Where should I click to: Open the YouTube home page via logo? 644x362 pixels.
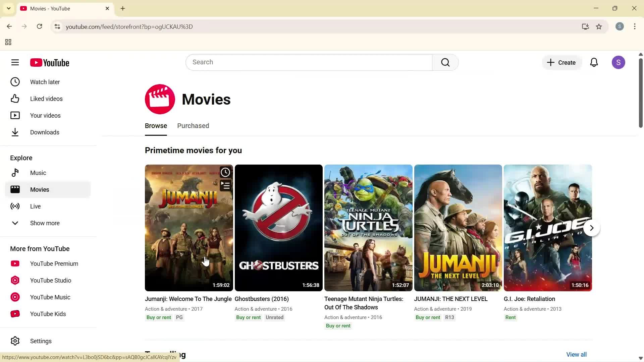tap(50, 62)
